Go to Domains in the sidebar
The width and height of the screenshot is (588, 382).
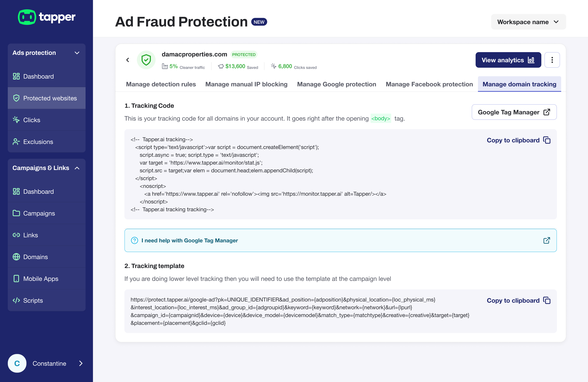(35, 257)
